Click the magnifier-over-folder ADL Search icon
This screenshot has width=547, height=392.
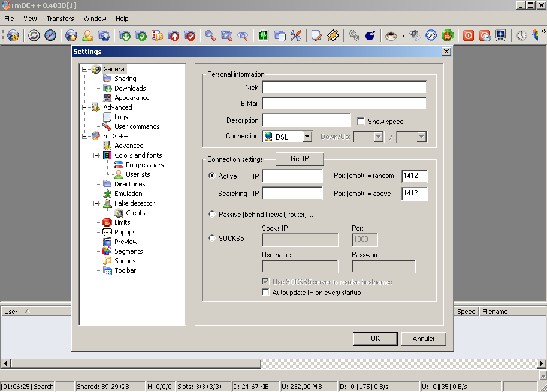226,35
